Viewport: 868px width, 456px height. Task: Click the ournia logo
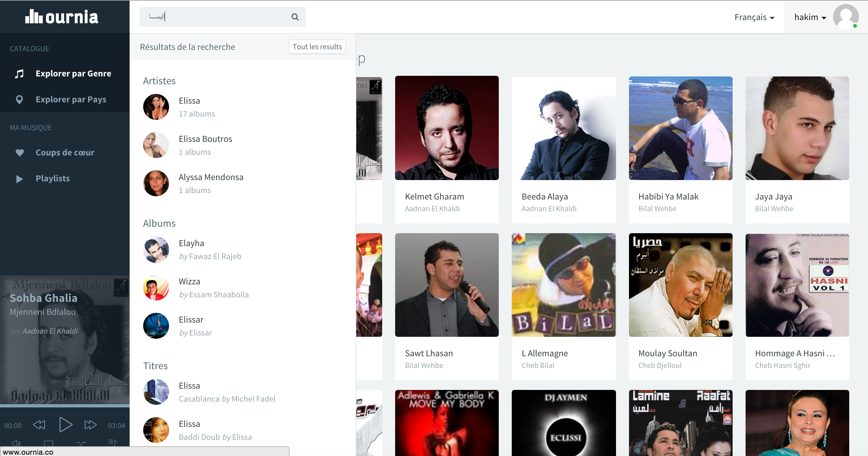(x=62, y=17)
